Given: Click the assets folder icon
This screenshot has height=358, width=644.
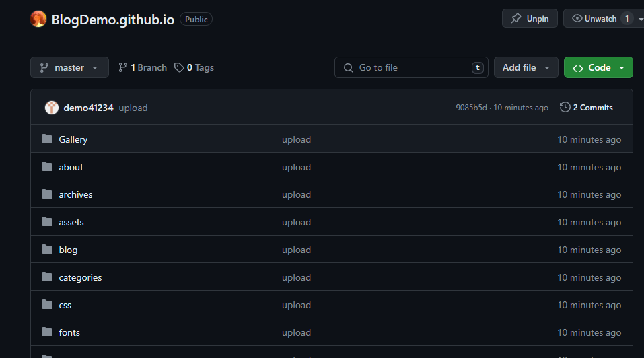Looking at the screenshot, I should click(47, 222).
